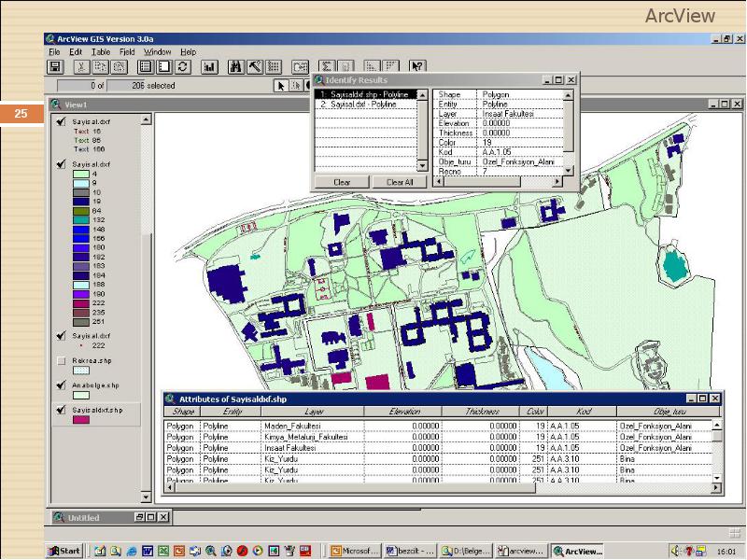This screenshot has width=747, height=560.
Task: Click the legend swatch for color 4
Action: (x=81, y=174)
